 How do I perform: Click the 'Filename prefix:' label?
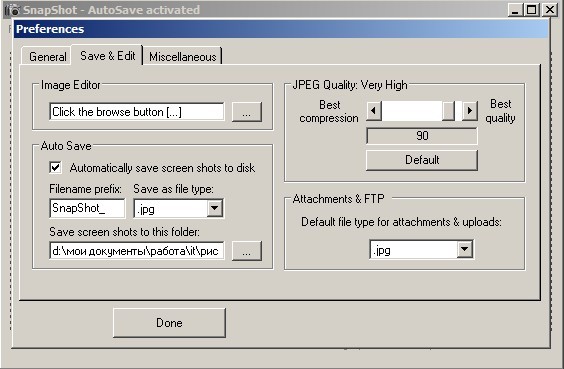86,189
